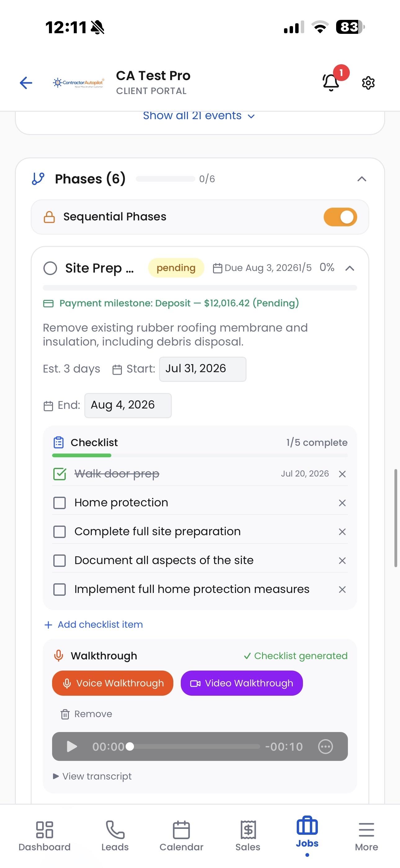This screenshot has width=400, height=868.
Task: Tap the status bar clock 12:11
Action: point(66,27)
